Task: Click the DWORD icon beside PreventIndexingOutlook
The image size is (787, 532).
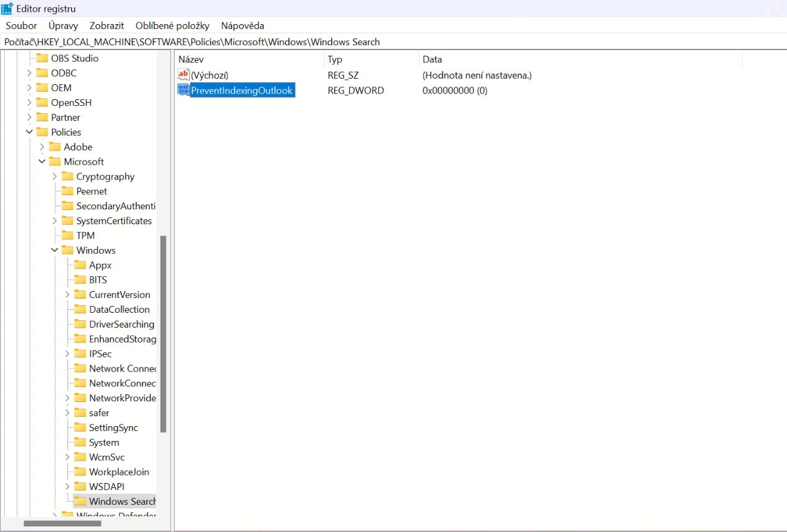Action: tap(183, 90)
